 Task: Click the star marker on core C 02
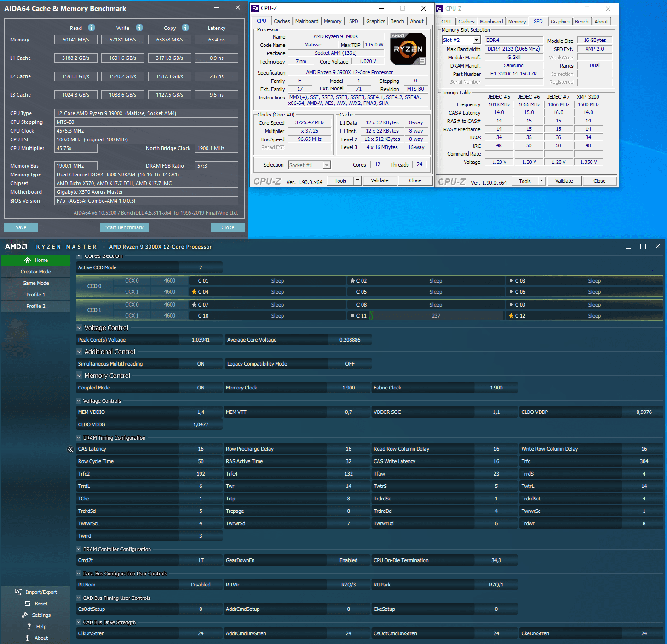[352, 281]
